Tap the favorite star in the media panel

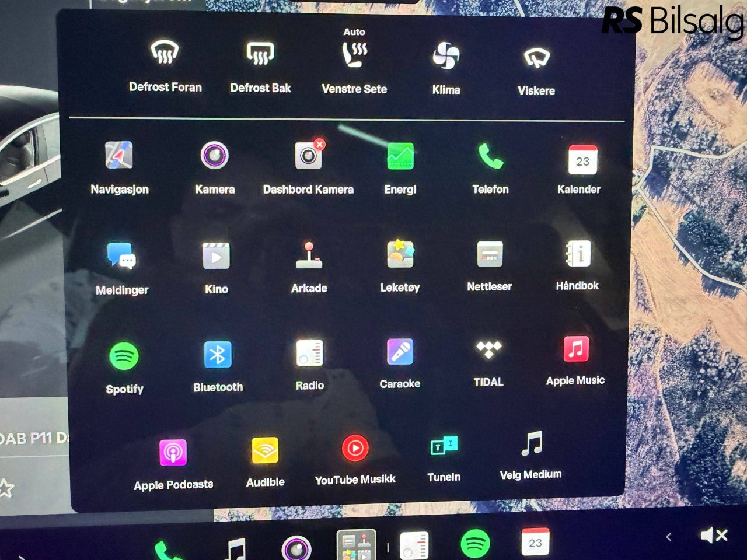(x=5, y=488)
